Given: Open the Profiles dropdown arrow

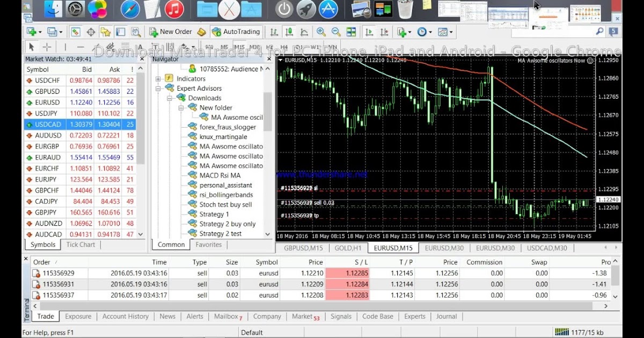Looking at the screenshot, I should tap(60, 32).
